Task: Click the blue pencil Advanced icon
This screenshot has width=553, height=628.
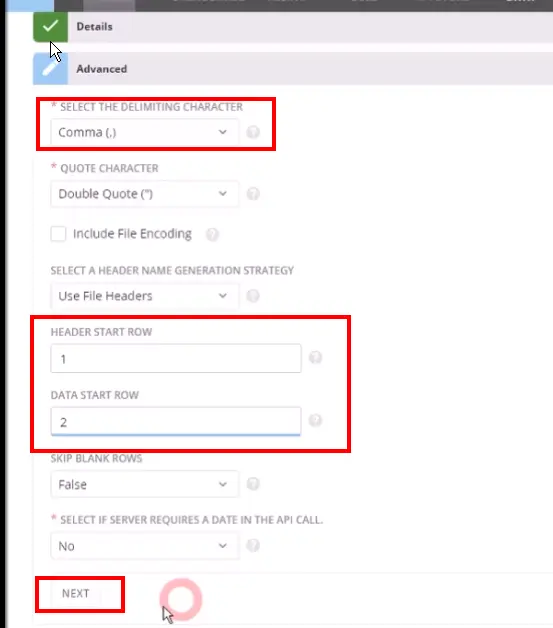Action: tap(50, 68)
